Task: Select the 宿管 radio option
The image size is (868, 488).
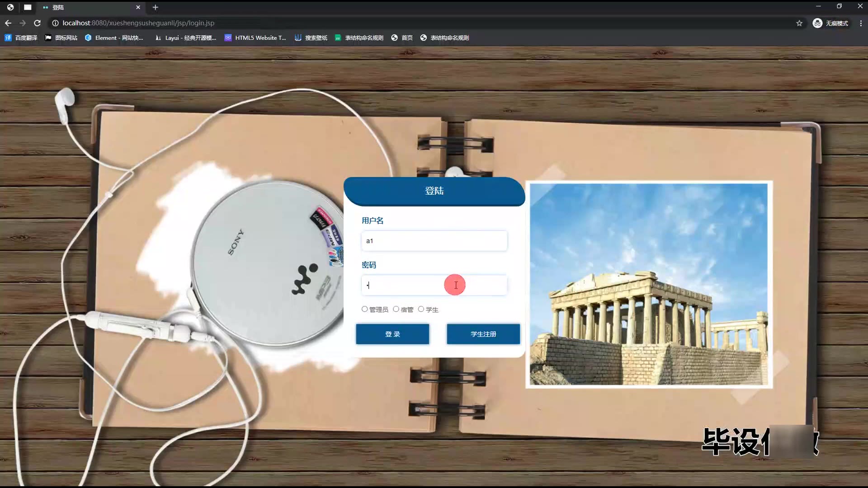Action: pos(396,309)
